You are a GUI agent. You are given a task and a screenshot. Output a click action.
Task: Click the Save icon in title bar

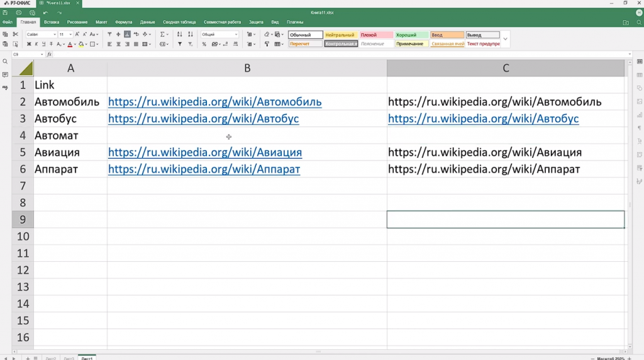pyautogui.click(x=5, y=13)
